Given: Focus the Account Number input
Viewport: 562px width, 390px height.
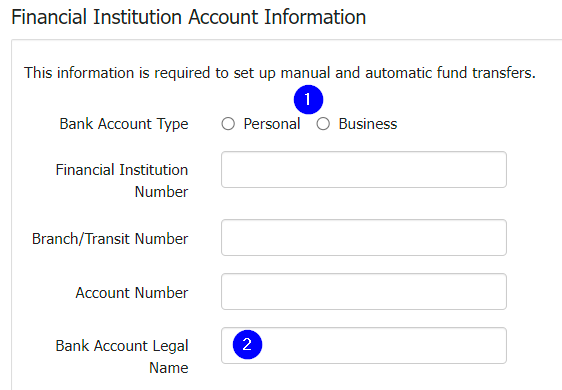Looking at the screenshot, I should (364, 292).
